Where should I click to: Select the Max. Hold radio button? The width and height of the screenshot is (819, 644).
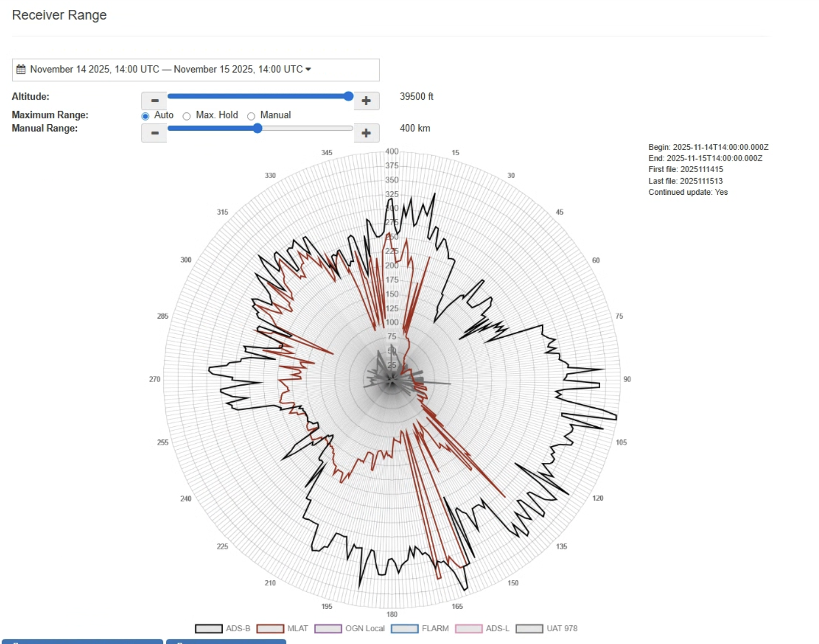(x=186, y=116)
